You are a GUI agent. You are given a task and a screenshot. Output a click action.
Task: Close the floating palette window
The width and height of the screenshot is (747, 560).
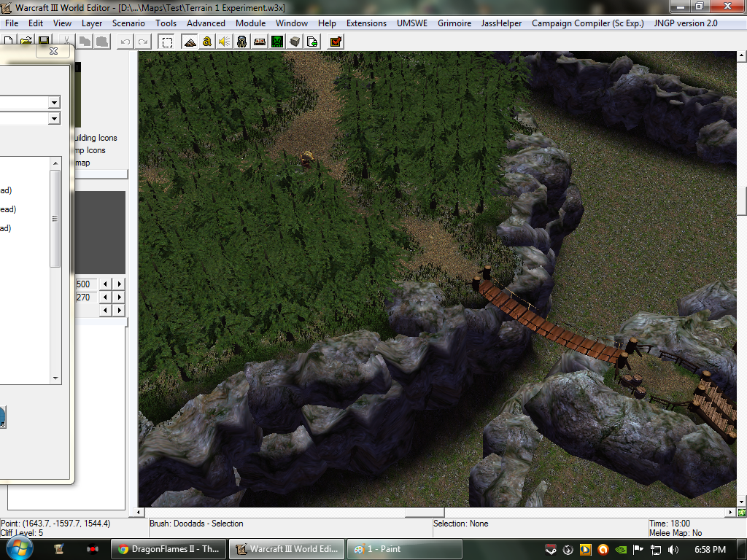click(x=54, y=51)
